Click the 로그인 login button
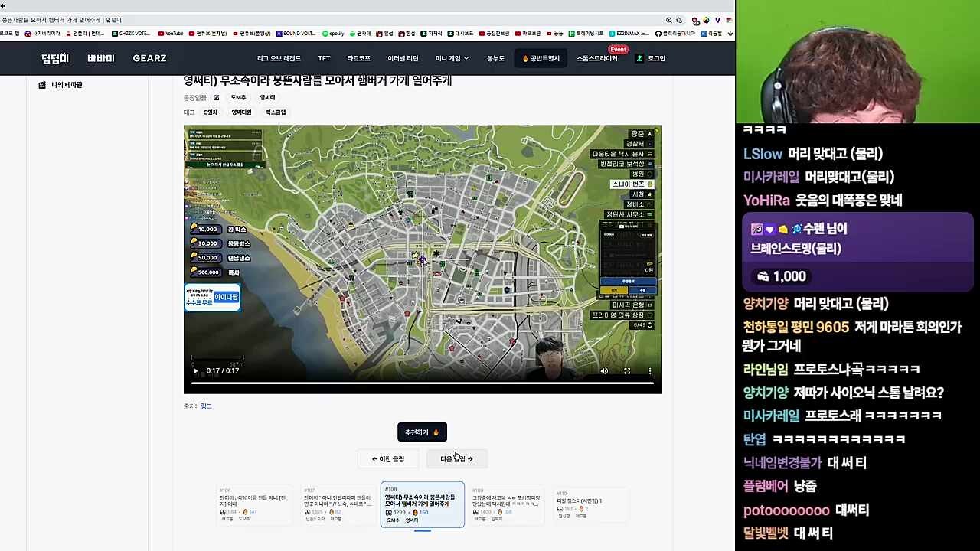Image resolution: width=980 pixels, height=551 pixels. click(652, 58)
